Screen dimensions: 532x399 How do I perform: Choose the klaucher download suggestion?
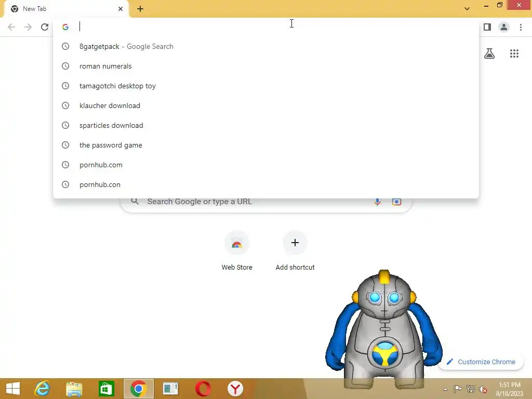click(x=266, y=105)
